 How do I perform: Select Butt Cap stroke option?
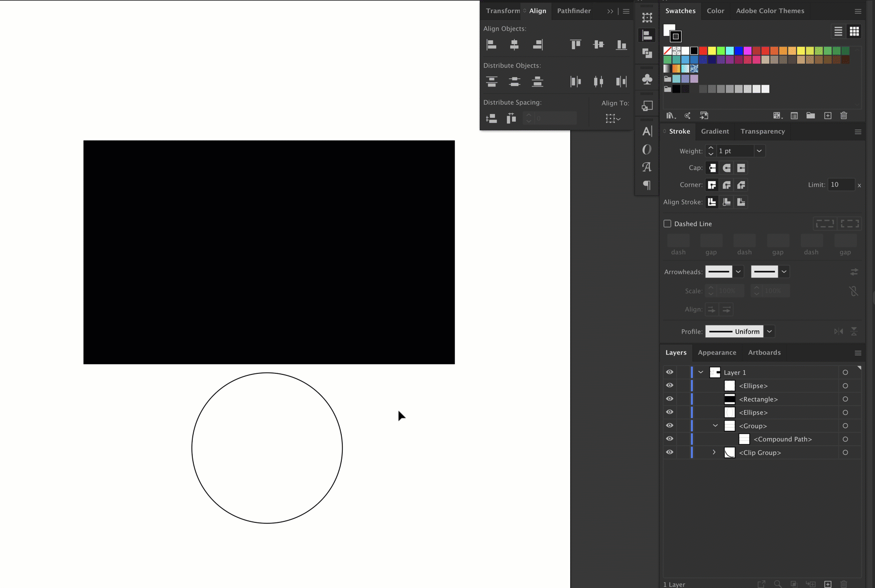pyautogui.click(x=712, y=168)
